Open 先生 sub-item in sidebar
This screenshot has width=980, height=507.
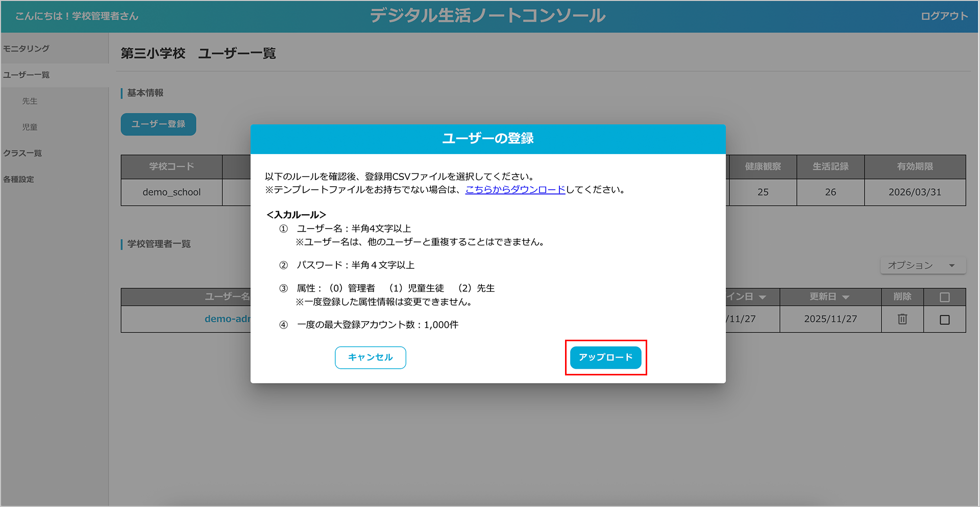(30, 101)
